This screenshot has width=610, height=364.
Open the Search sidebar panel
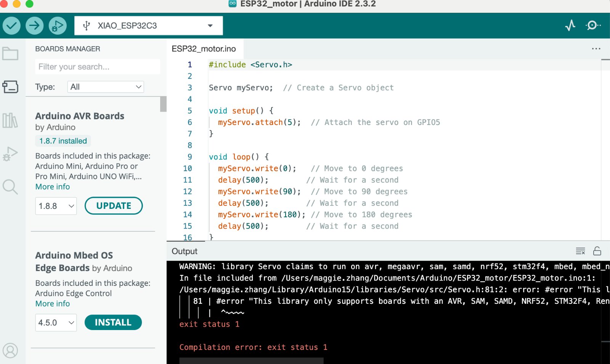pos(10,187)
